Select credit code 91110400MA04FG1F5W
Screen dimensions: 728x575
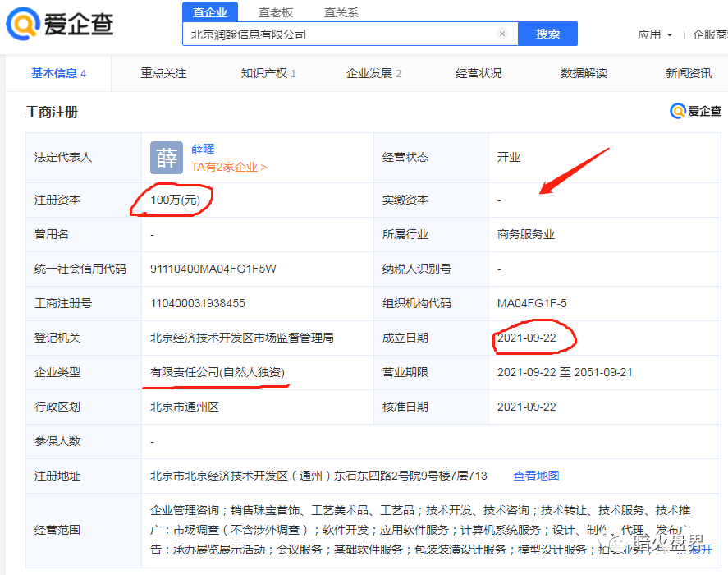coord(213,269)
